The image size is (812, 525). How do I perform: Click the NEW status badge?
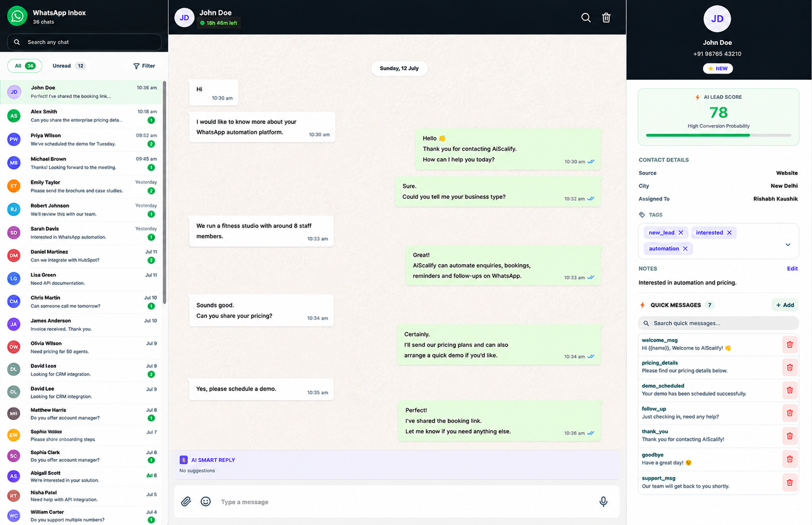coord(718,69)
